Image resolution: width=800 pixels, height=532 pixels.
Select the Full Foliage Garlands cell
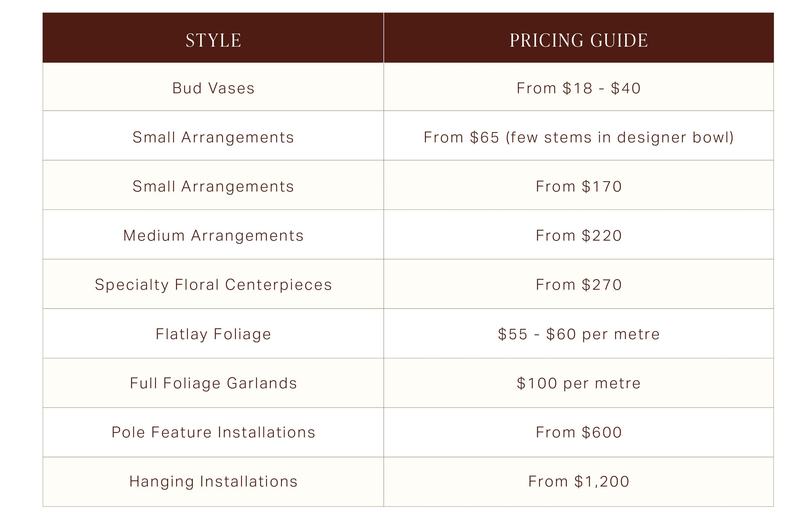point(213,383)
